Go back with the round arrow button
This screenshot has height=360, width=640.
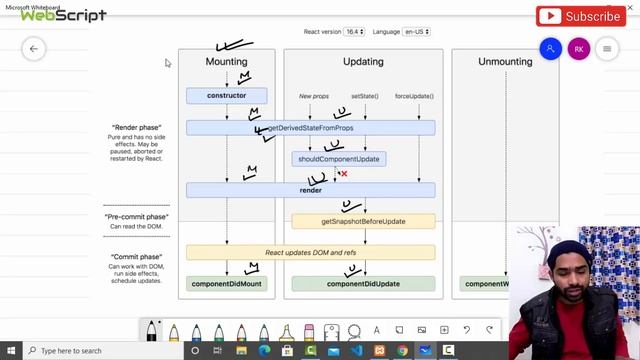(34, 49)
